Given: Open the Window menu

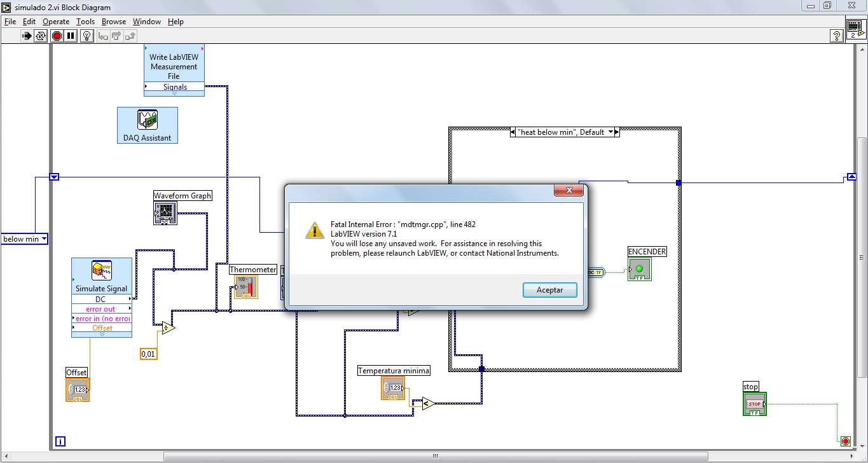Looking at the screenshot, I should click(147, 21).
